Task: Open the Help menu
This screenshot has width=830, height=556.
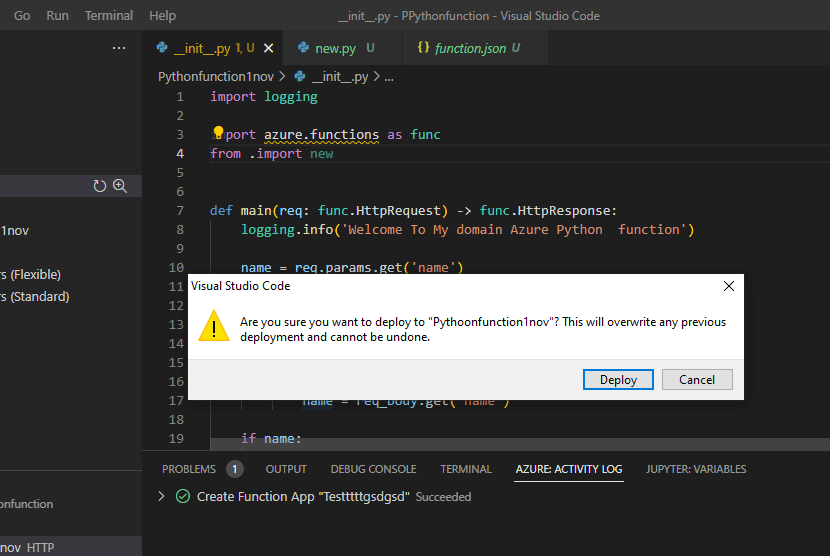Action: click(162, 15)
